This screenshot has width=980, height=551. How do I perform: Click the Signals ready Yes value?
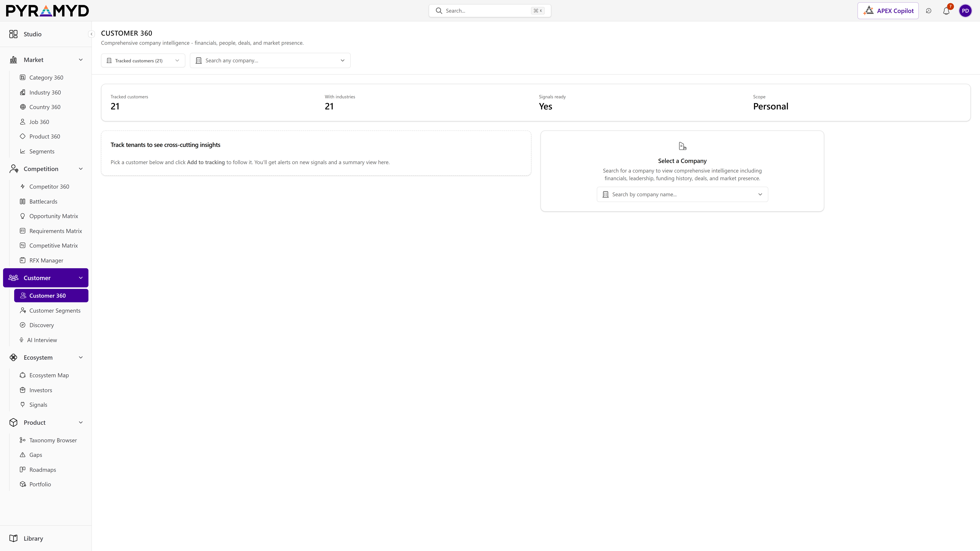[546, 107]
